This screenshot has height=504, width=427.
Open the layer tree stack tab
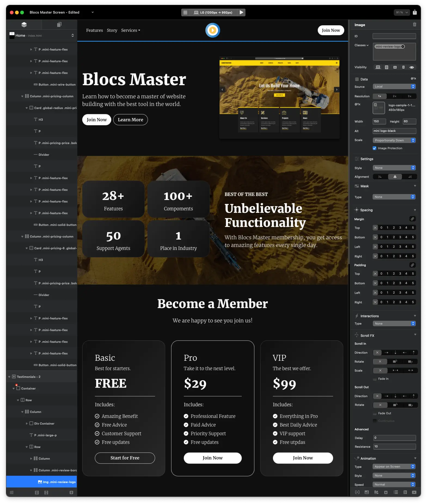pos(24,25)
